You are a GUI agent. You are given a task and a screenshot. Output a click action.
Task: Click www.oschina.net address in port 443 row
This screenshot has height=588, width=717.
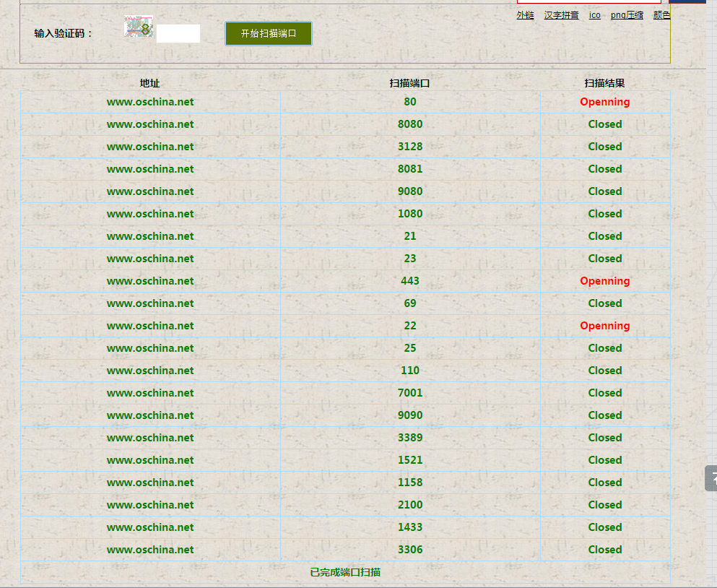tap(150, 282)
